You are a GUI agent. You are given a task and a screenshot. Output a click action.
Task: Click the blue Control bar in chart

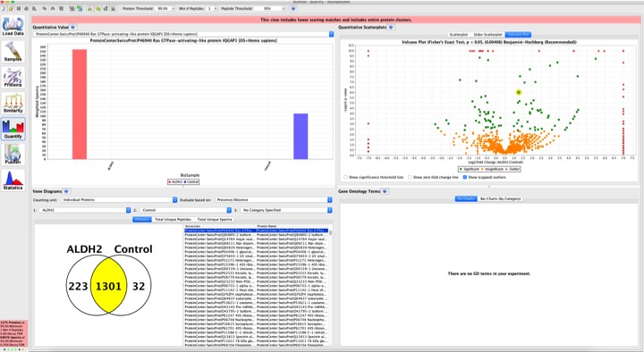coord(301,136)
